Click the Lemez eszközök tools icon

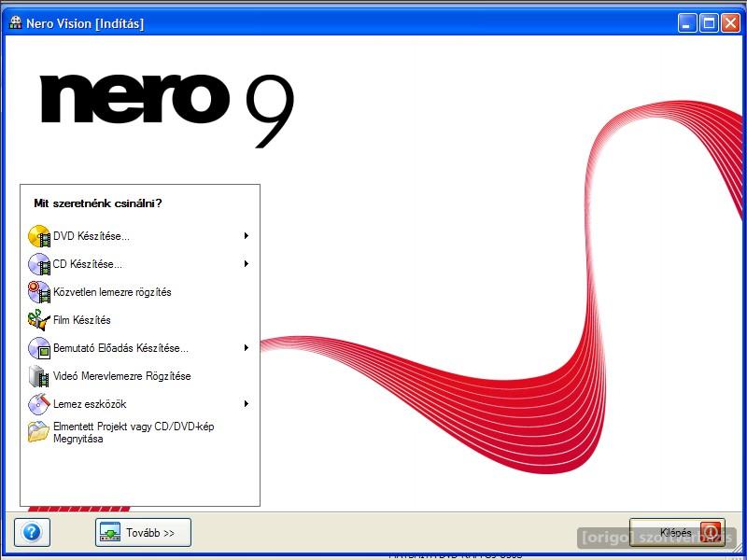point(39,404)
